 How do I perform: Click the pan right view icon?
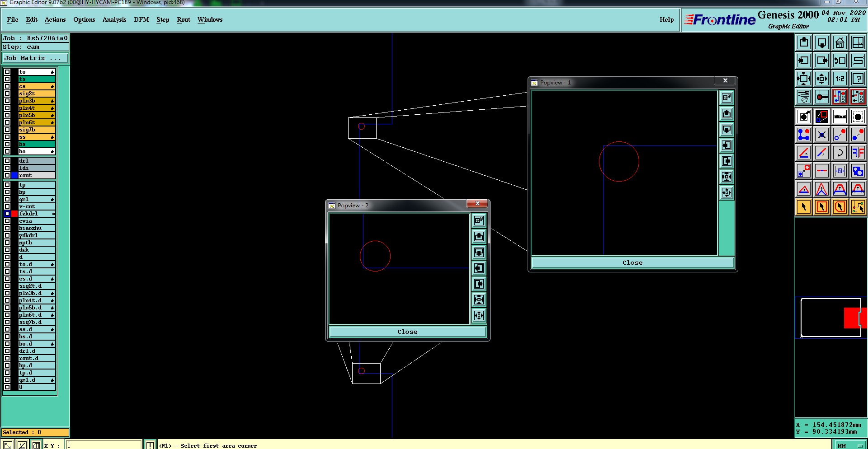coord(822,61)
